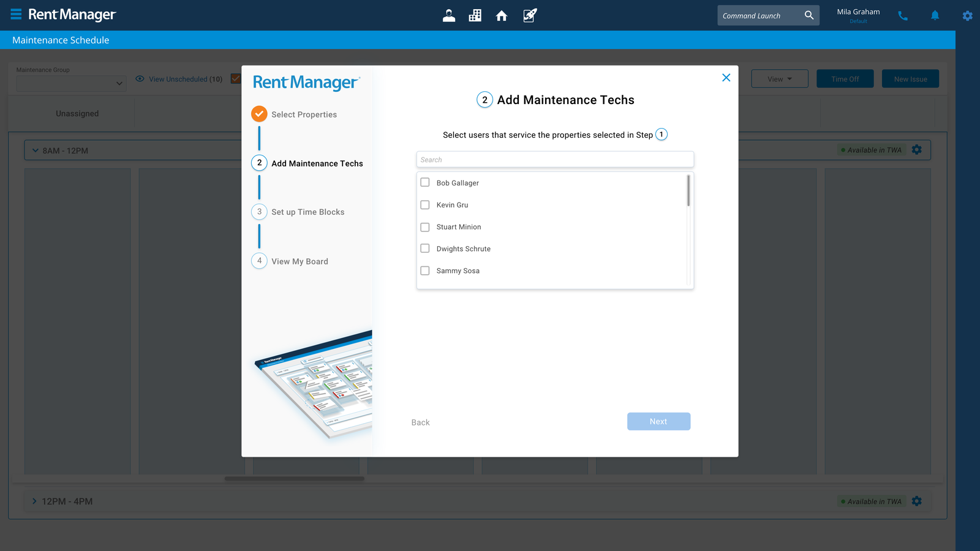
Task: Open the hamburger main menu
Action: 17,14
